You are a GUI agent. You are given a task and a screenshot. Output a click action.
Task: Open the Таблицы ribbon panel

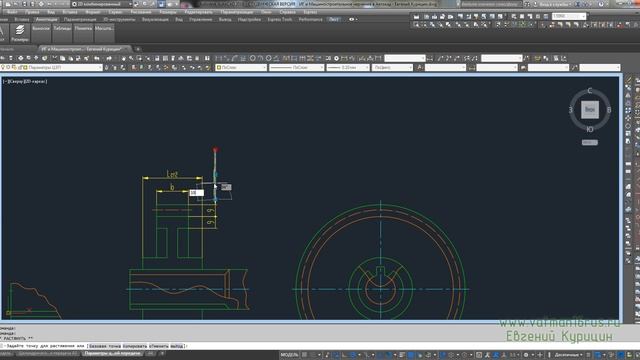point(62,33)
